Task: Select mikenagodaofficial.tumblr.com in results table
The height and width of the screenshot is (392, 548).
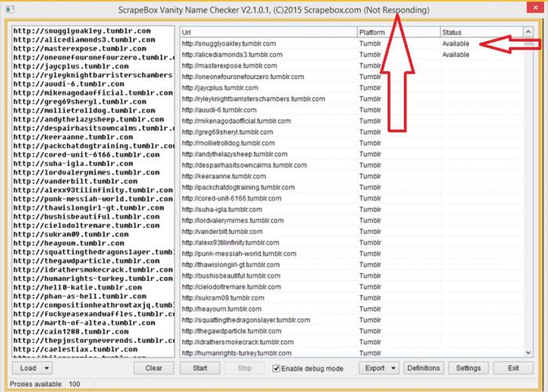Action: tap(236, 121)
